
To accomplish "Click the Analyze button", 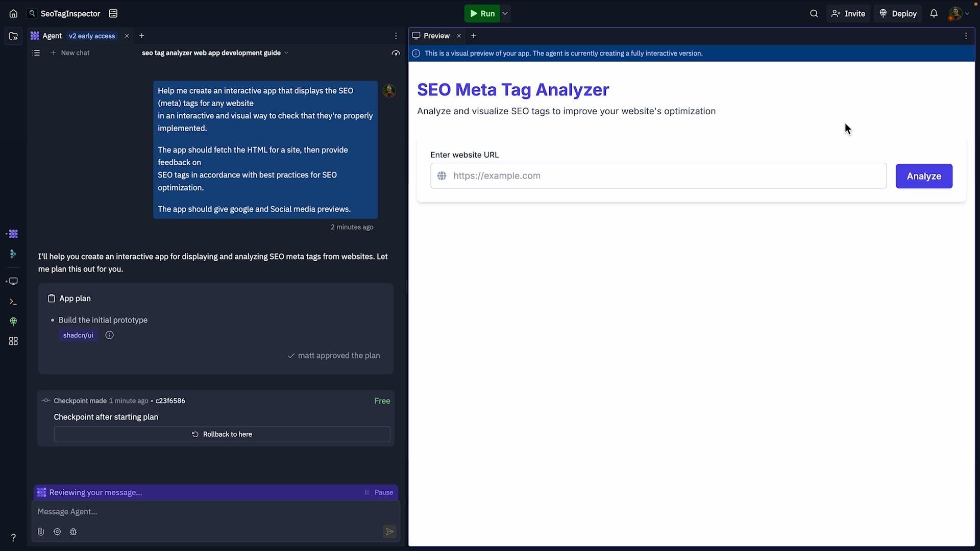I will click(x=923, y=176).
